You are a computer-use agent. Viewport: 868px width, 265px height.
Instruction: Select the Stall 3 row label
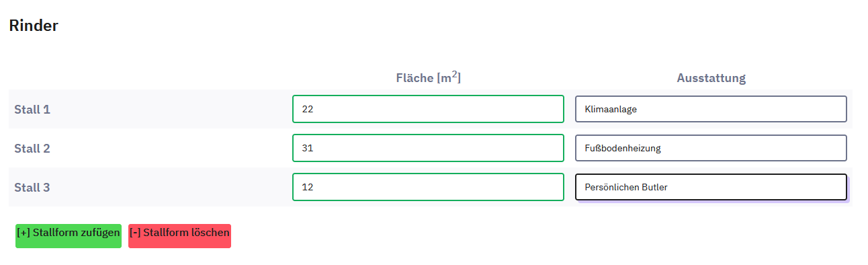[x=32, y=188]
